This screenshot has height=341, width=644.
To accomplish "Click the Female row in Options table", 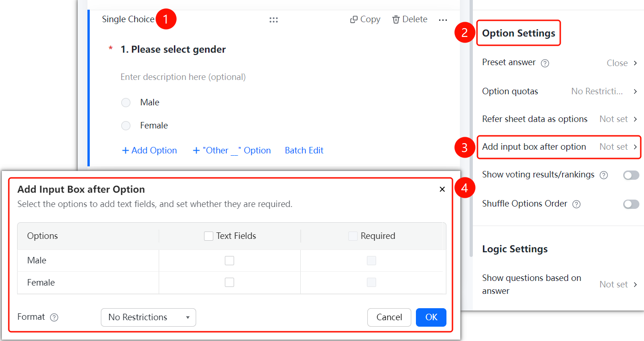I will tap(232, 282).
